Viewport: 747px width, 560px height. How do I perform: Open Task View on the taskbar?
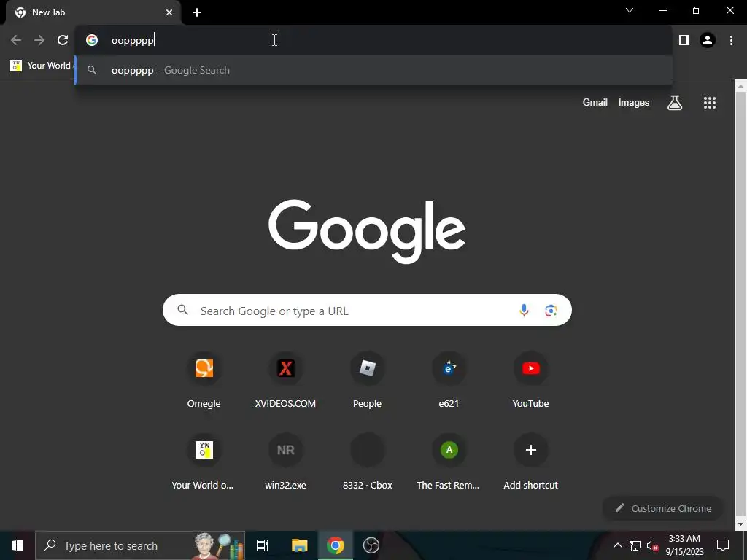click(263, 545)
